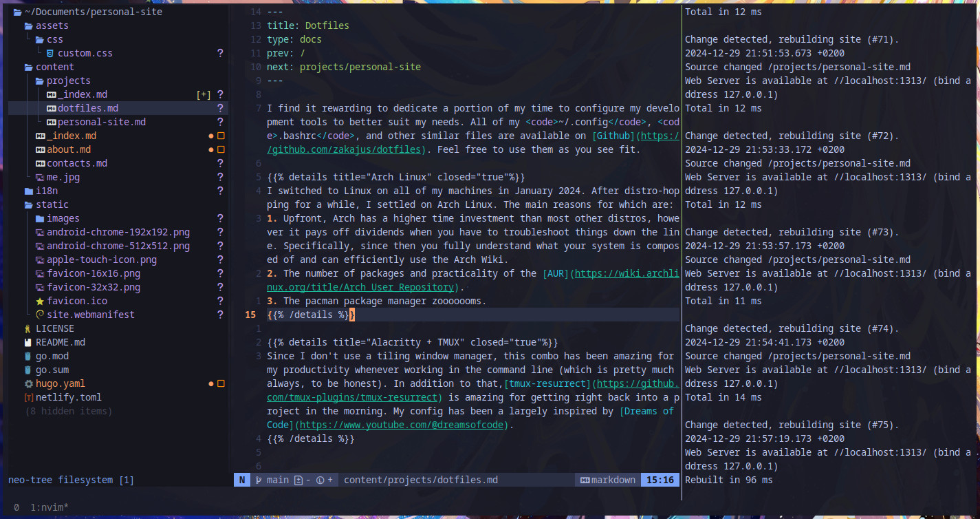Click the markdown filetype icon in statusline

585,480
